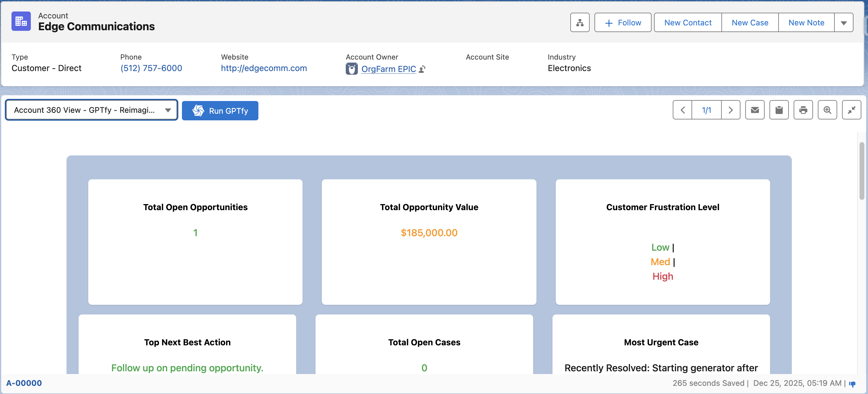The height and width of the screenshot is (394, 868).
Task: Click the New Case button
Action: click(750, 23)
